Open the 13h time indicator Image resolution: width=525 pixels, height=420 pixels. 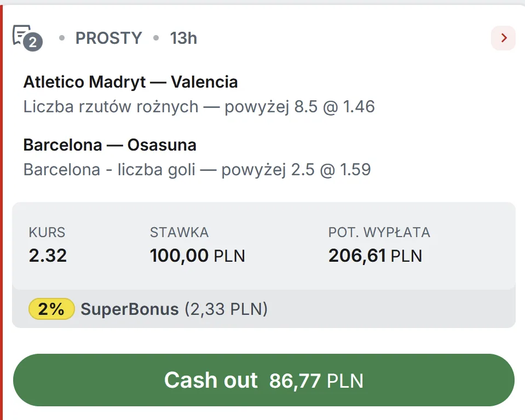click(x=183, y=38)
